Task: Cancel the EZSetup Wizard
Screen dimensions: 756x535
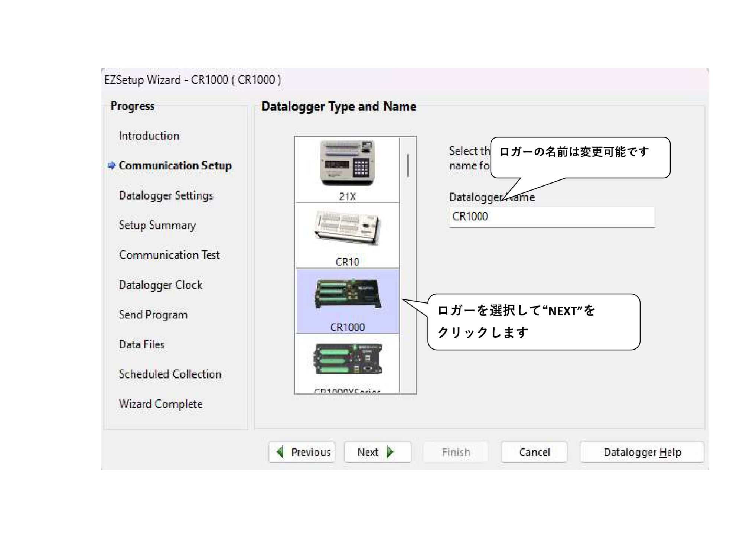Action: click(x=534, y=452)
